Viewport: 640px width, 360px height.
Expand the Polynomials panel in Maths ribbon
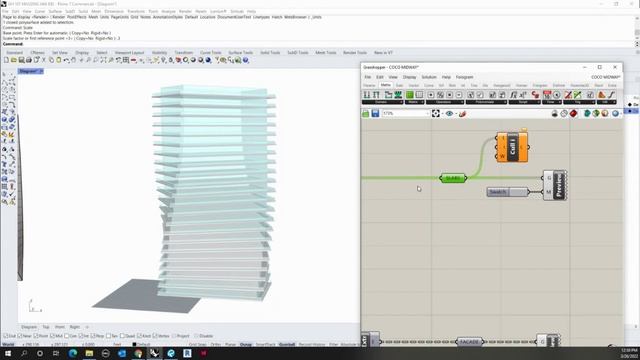tap(486, 102)
